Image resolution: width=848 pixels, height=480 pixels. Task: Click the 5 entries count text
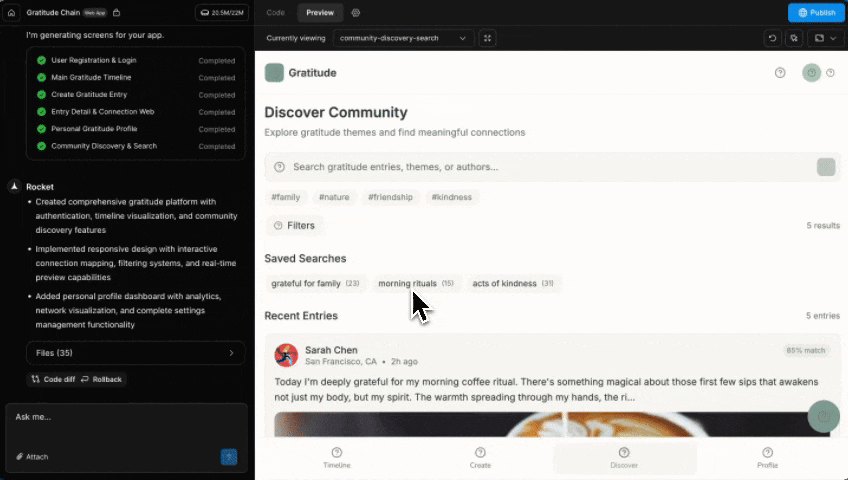pos(823,316)
